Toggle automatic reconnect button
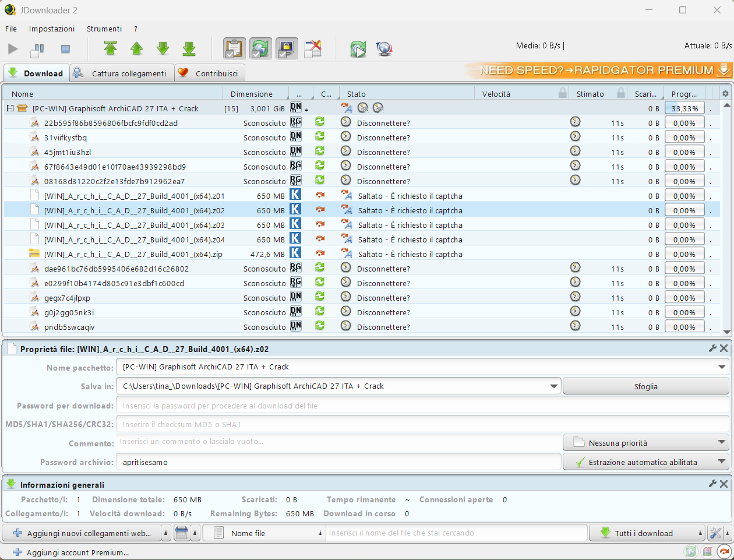734x560 pixels. point(260,49)
